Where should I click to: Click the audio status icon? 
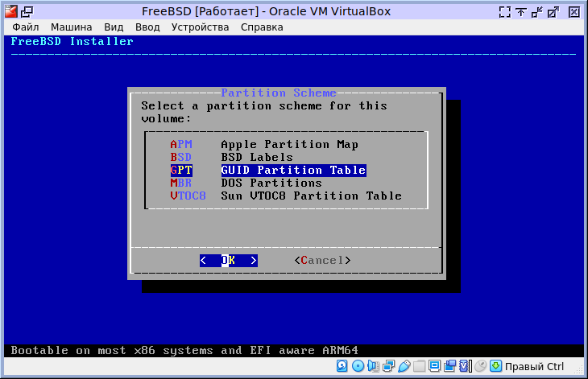point(373,366)
